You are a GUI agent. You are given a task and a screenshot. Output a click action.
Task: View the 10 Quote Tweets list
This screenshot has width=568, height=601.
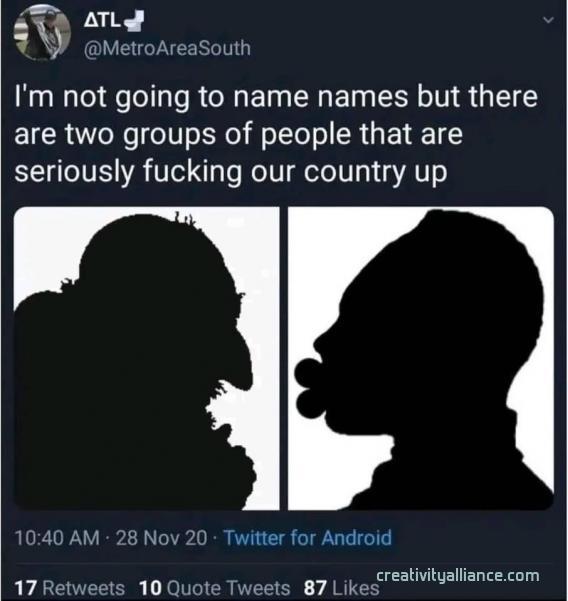[x=215, y=588]
